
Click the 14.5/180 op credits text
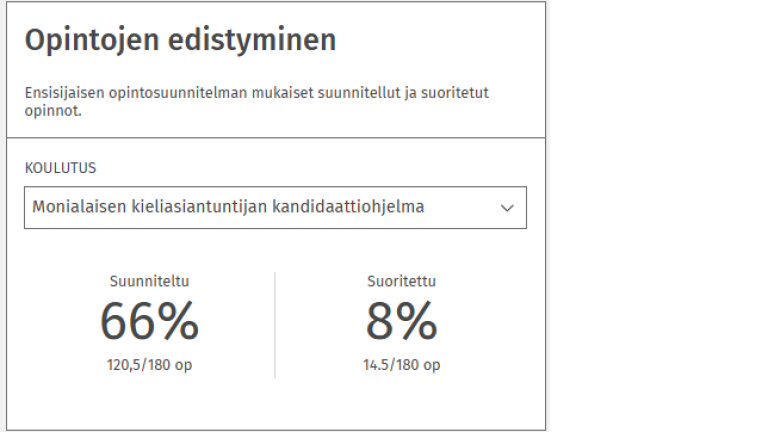click(401, 365)
